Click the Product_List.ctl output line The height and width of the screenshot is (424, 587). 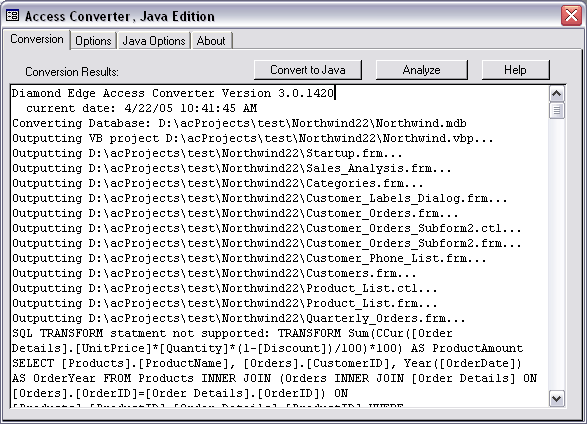click(225, 288)
